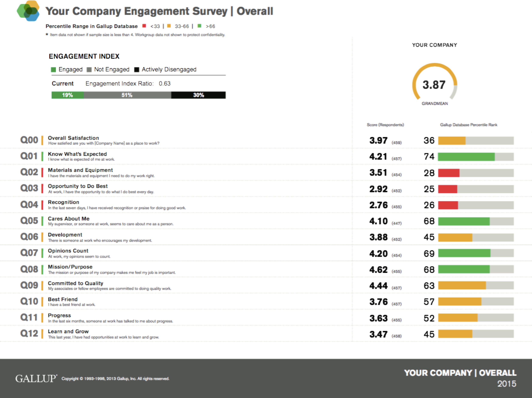The height and width of the screenshot is (398, 532).
Task: Select the Q00 Overall Satisfaction row label
Action: pyautogui.click(x=73, y=138)
